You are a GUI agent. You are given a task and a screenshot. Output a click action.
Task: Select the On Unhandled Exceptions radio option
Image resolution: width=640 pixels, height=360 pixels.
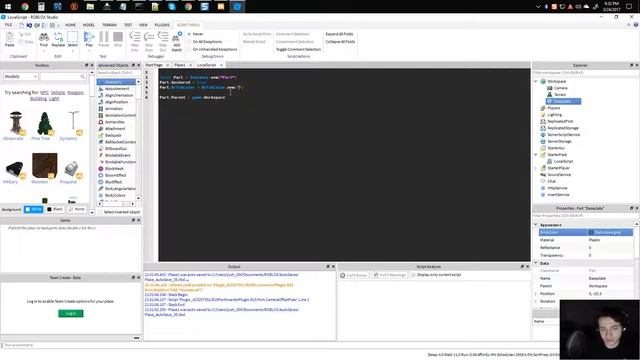click(x=189, y=49)
